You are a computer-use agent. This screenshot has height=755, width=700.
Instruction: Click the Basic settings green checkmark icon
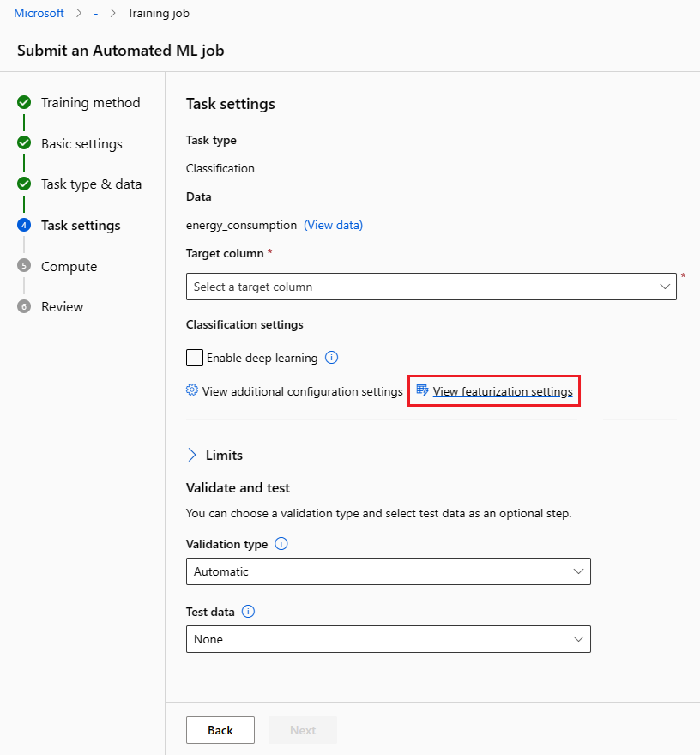point(24,143)
